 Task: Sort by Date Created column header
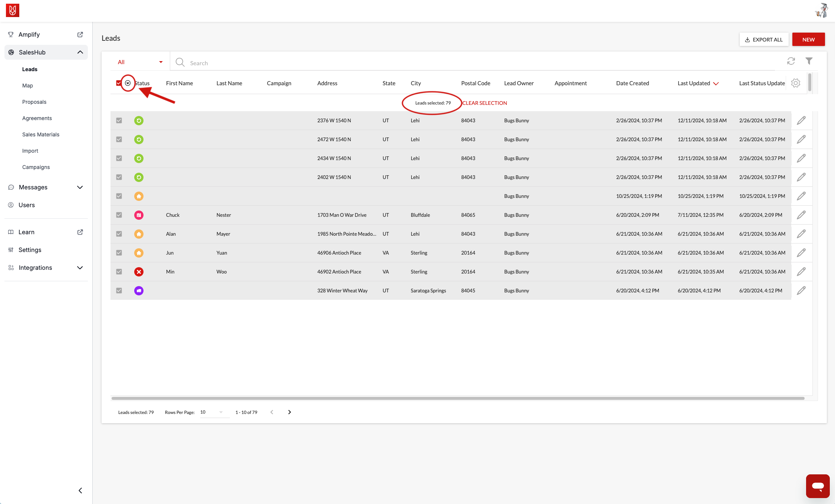pos(633,83)
